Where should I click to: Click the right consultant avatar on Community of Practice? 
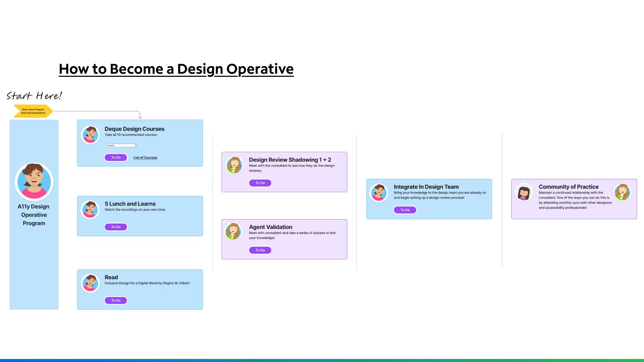[x=622, y=192]
